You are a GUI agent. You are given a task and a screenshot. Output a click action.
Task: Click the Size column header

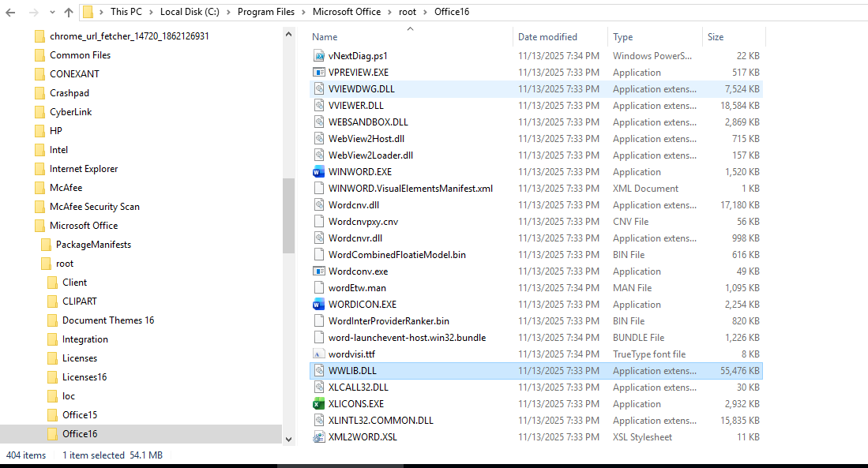(716, 36)
